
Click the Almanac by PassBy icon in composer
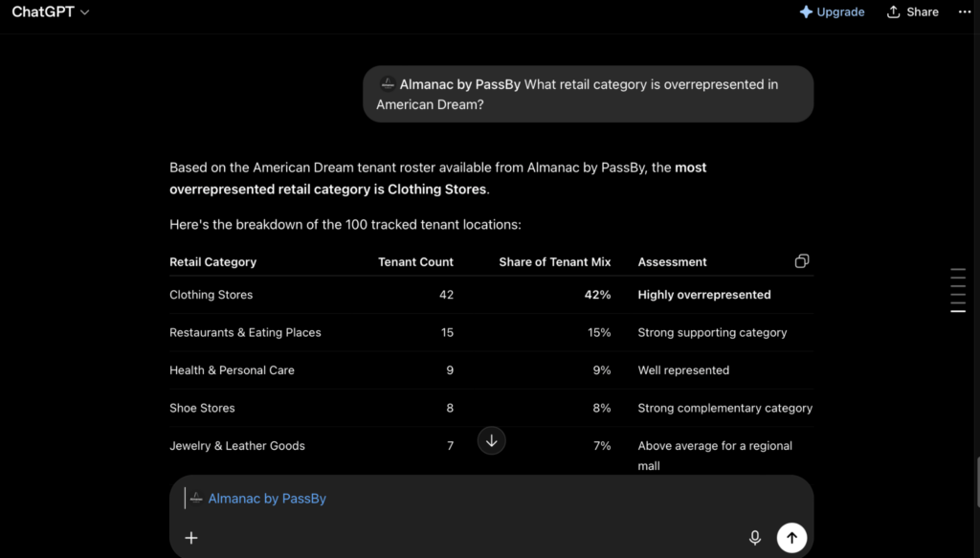[x=196, y=498]
